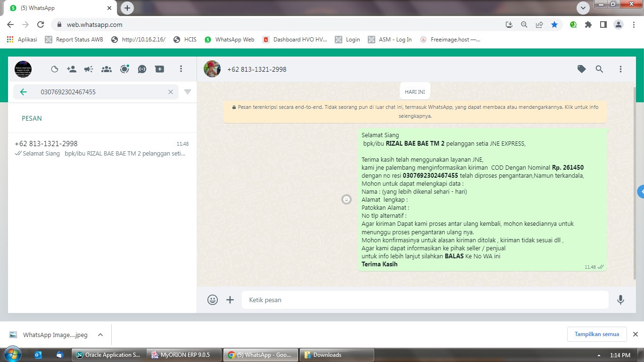The image size is (644, 362).
Task: Switch to Oracle Application taskbar window
Action: tap(108, 355)
